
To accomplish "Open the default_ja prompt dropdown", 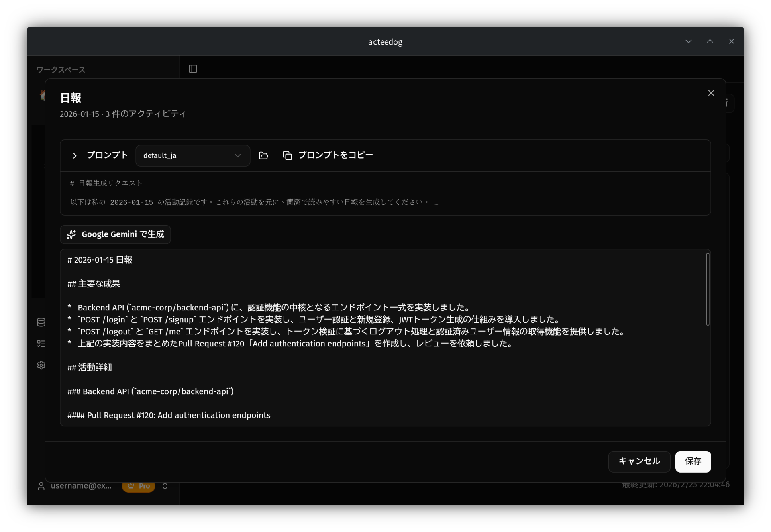I will click(193, 155).
